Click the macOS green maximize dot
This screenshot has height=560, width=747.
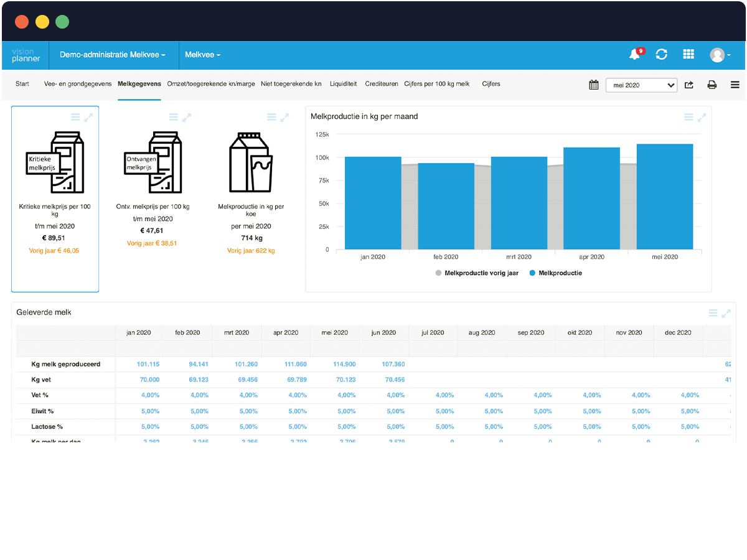pyautogui.click(x=62, y=22)
